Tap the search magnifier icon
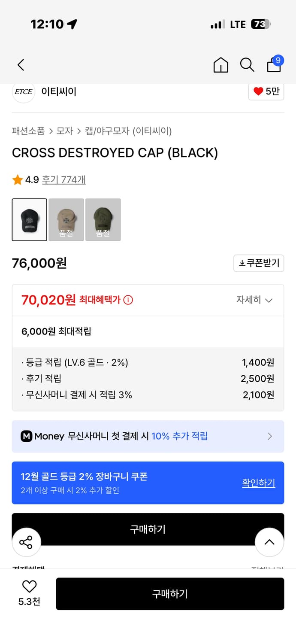The width and height of the screenshot is (296, 644). 247,65
